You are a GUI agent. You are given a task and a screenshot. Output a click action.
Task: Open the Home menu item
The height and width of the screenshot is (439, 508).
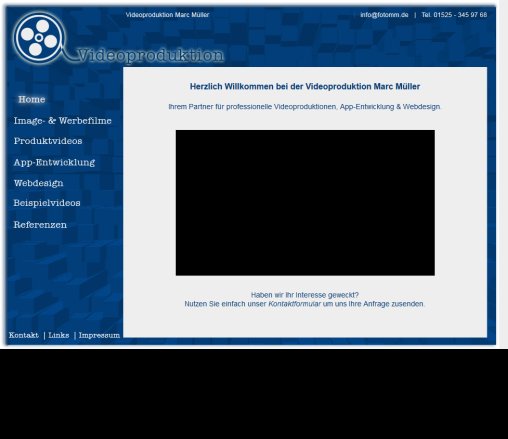point(32,99)
